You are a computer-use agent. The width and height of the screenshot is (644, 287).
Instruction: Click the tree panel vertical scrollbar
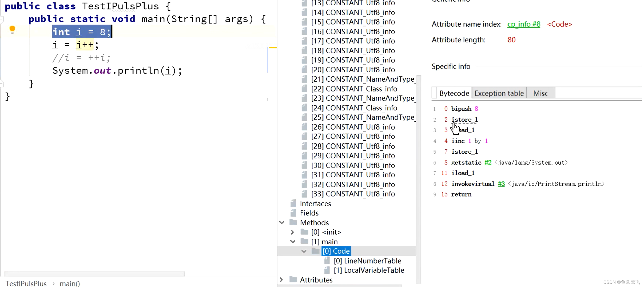[x=419, y=180]
